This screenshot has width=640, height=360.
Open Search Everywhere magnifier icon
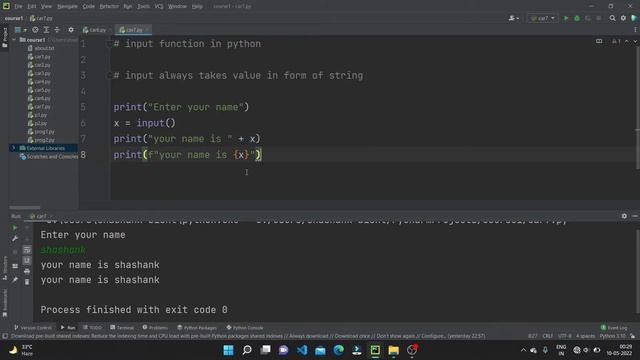[x=612, y=18]
